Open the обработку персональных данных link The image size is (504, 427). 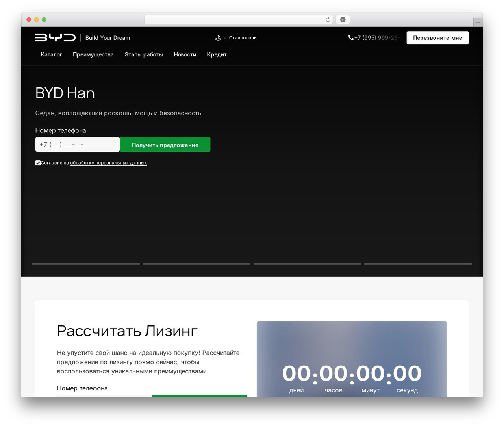109,163
